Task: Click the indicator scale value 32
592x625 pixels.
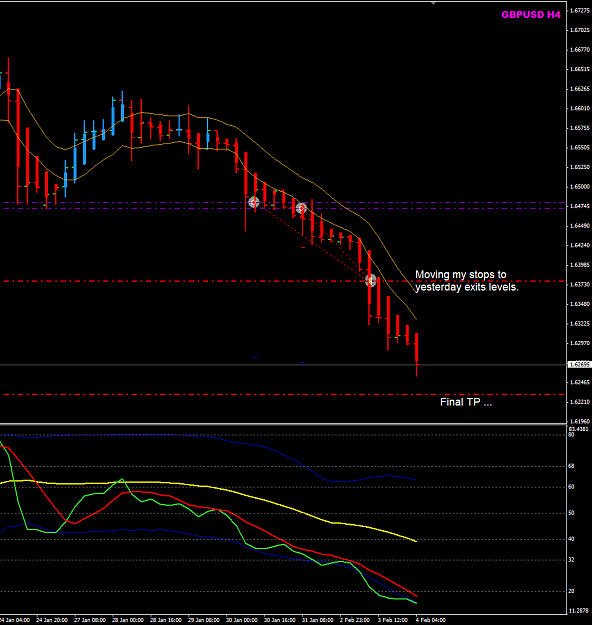Action: [x=571, y=560]
